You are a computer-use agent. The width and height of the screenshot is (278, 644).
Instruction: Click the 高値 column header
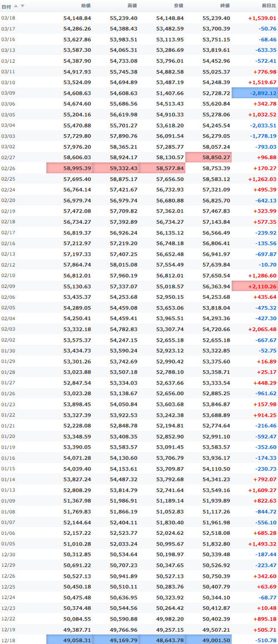(x=132, y=6)
